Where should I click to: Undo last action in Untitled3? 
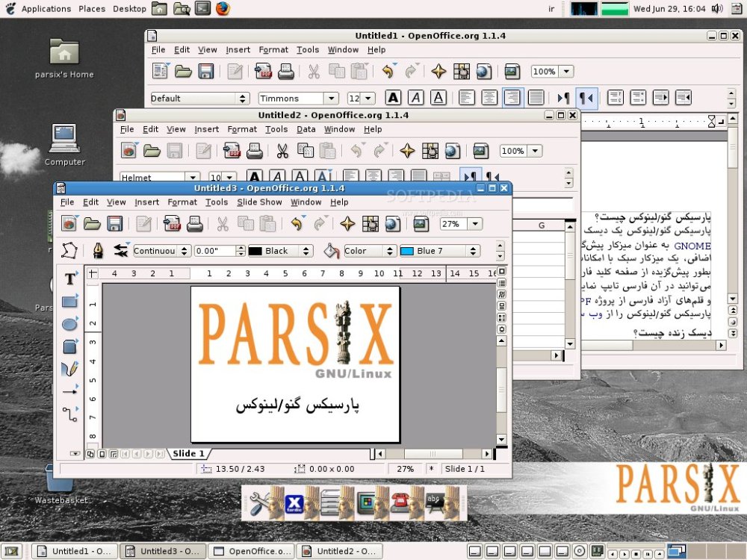(x=298, y=223)
